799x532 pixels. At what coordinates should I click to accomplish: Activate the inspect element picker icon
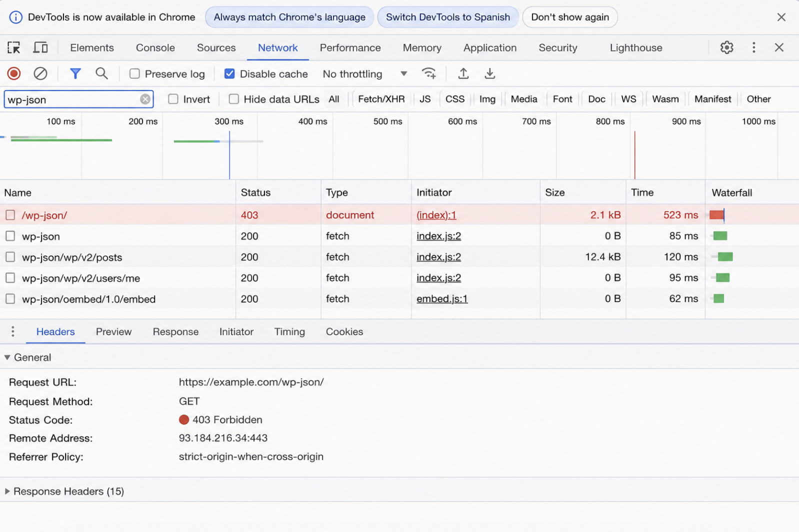pos(14,47)
